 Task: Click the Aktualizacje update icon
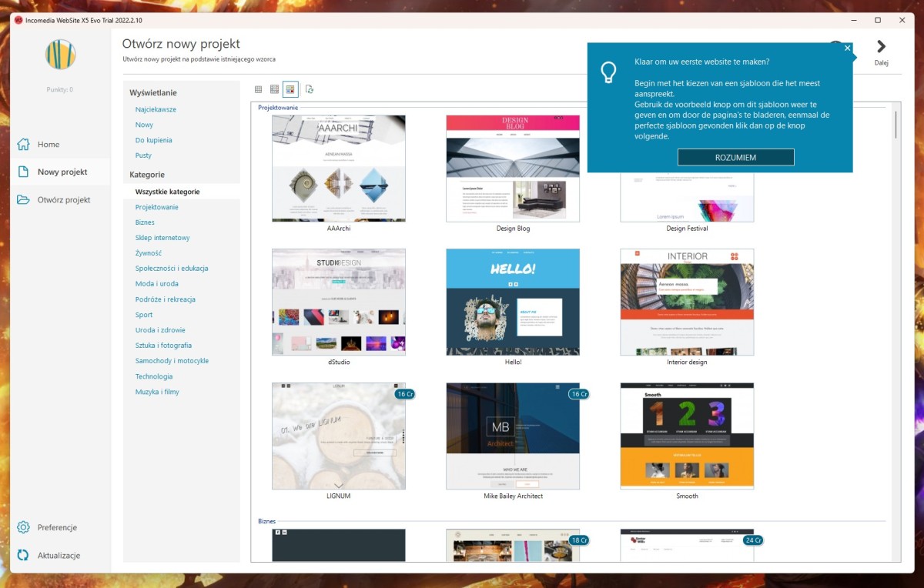[x=23, y=556]
